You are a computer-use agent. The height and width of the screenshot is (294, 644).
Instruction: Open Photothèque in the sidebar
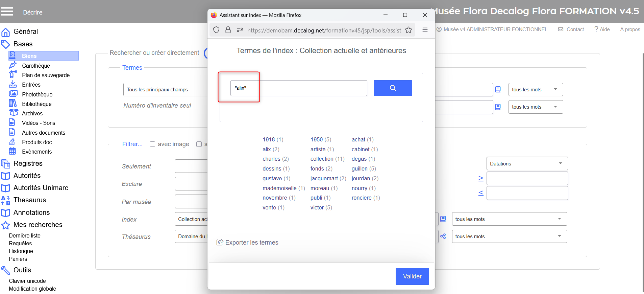37,94
